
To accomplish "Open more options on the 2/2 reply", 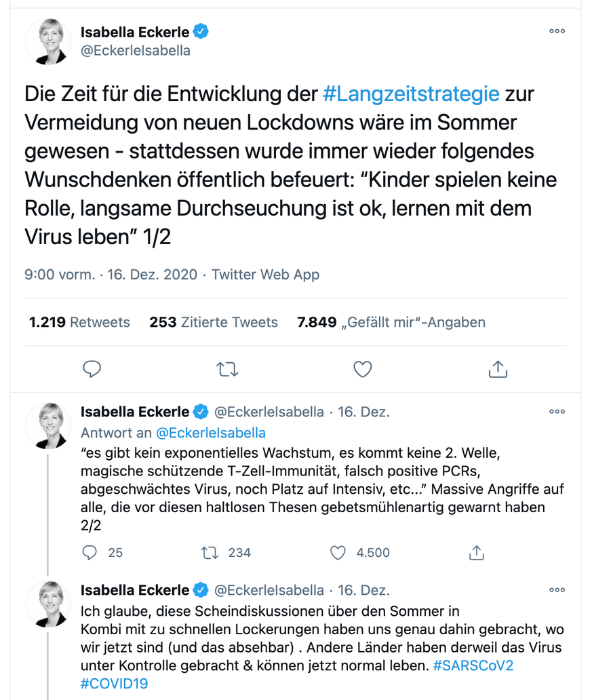I will (557, 411).
